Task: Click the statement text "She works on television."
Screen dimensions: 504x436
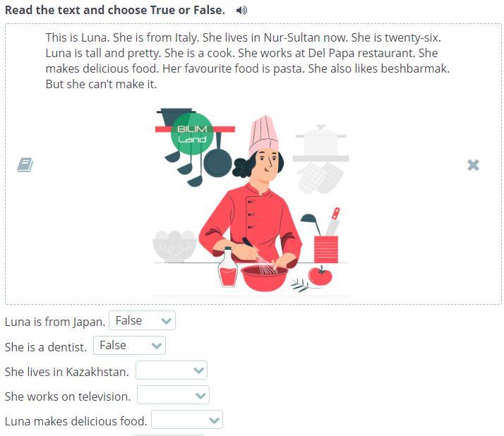Action: pos(68,396)
